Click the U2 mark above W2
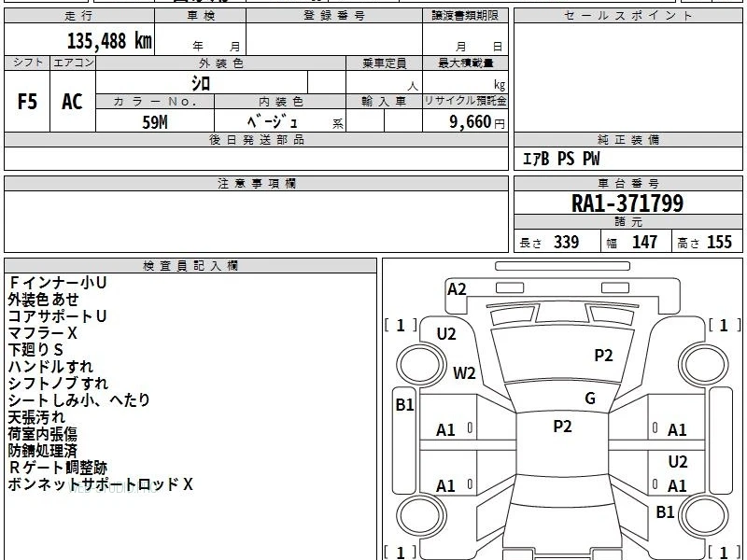 pos(446,334)
